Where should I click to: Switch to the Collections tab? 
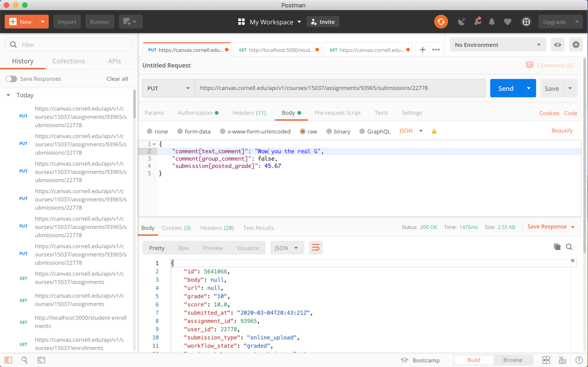[x=68, y=61]
